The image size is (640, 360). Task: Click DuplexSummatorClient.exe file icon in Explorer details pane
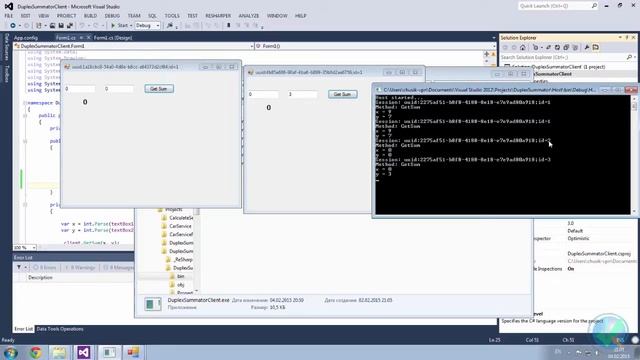(153, 304)
